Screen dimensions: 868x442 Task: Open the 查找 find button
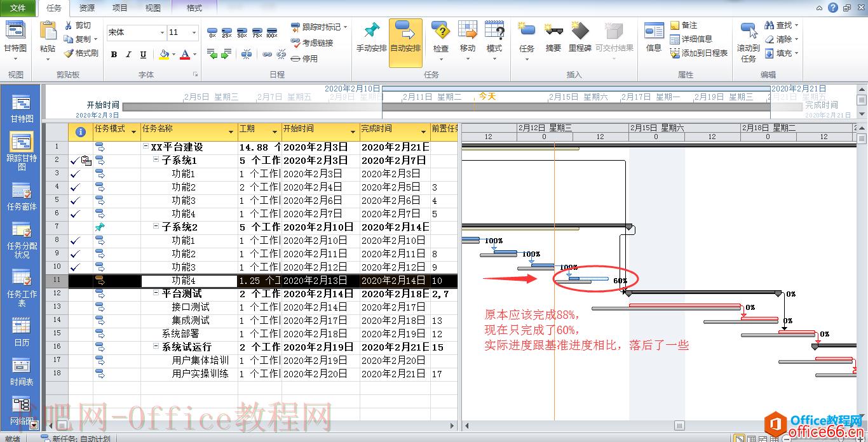(780, 25)
